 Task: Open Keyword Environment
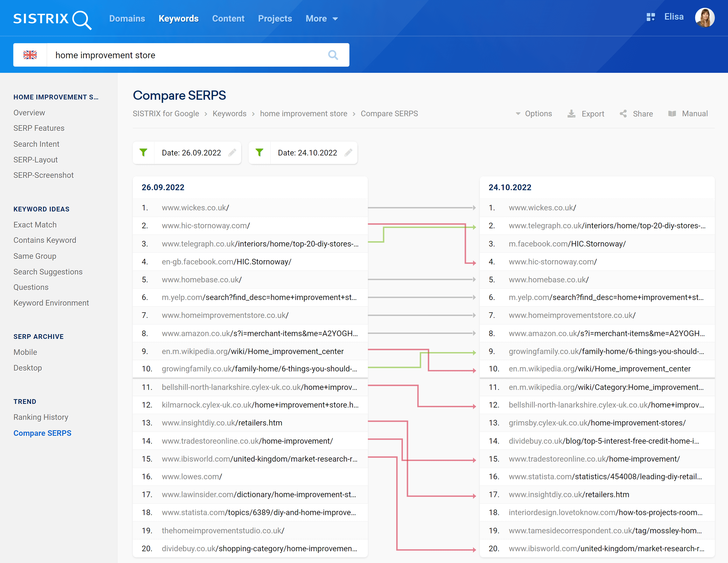(x=51, y=303)
